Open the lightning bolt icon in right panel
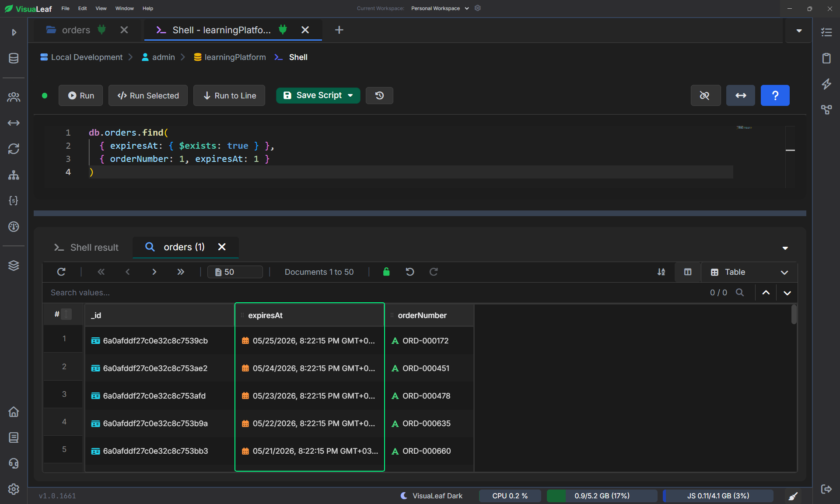The image size is (840, 504). (826, 84)
